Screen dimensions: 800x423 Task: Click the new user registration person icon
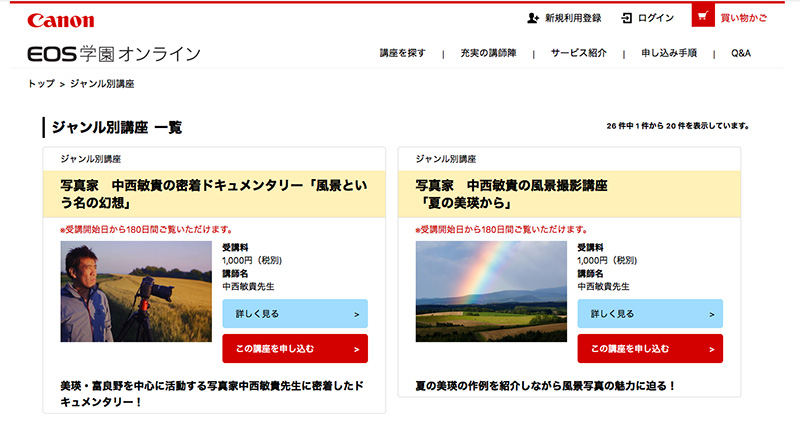click(533, 18)
